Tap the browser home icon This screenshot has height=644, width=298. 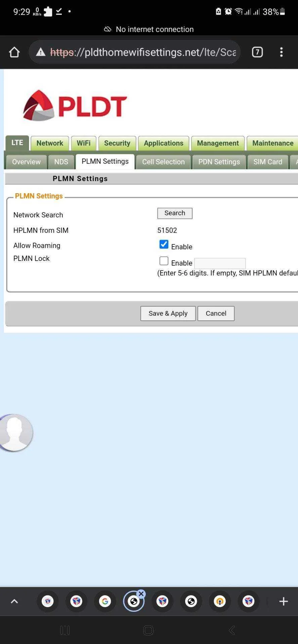[14, 52]
